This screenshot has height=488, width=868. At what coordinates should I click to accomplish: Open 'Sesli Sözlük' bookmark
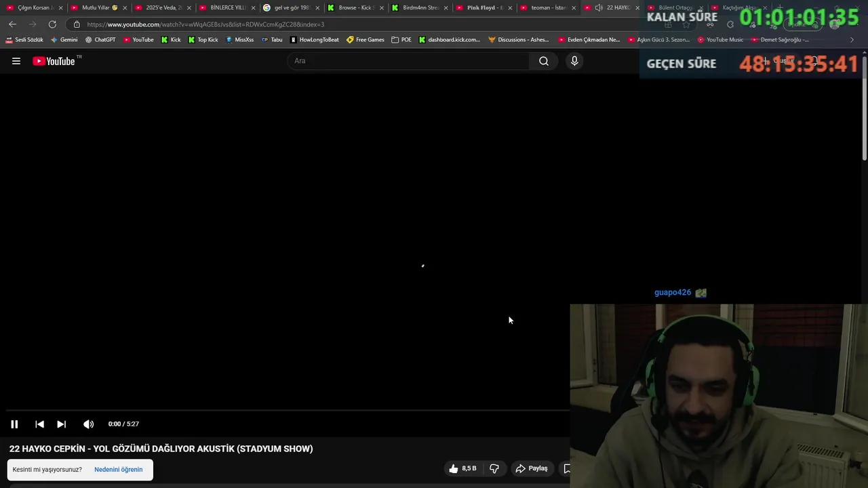click(24, 40)
